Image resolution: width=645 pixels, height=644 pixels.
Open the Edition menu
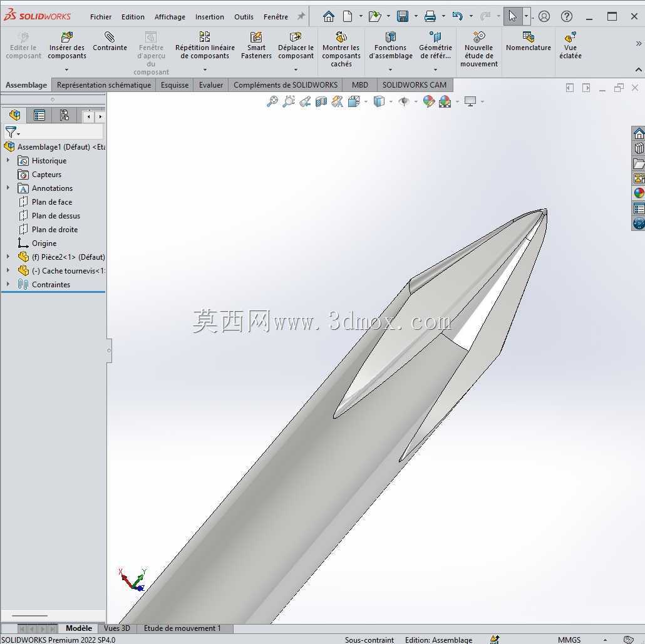tap(133, 17)
